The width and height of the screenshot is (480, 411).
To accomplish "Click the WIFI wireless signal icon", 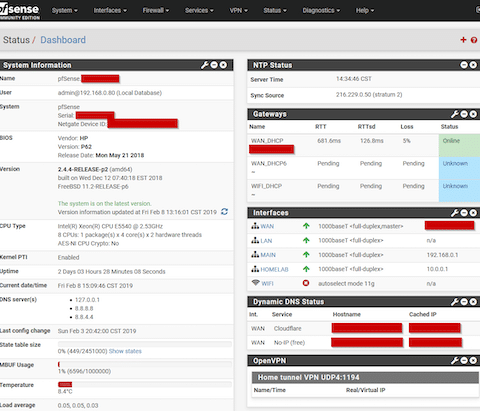I will point(255,283).
